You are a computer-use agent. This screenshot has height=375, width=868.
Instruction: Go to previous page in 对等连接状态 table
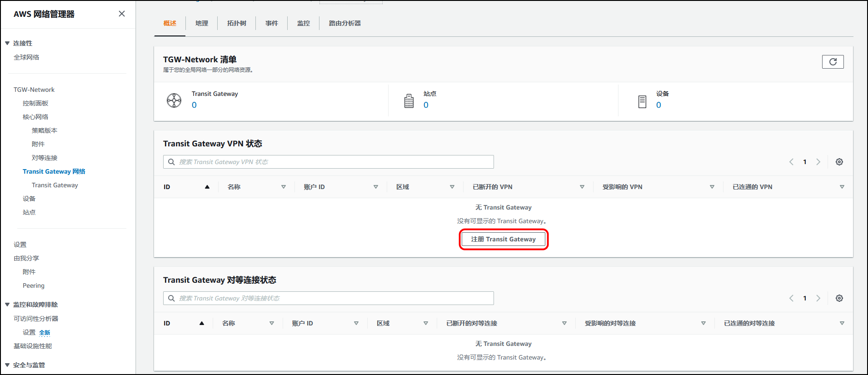tap(791, 298)
